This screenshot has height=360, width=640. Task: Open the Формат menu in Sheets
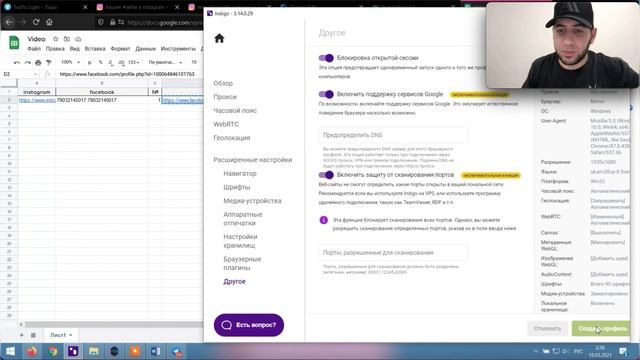tap(120, 49)
